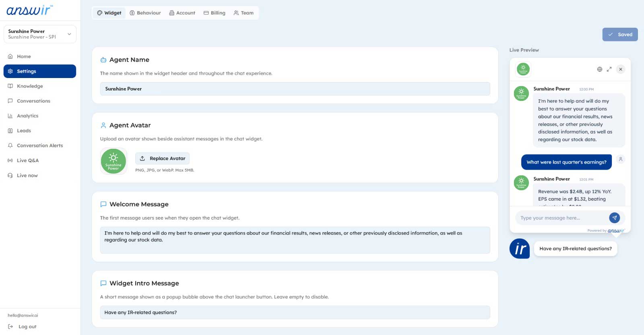Go to Home in the sidebar
Viewport: 644px width, 335px height.
(x=40, y=56)
